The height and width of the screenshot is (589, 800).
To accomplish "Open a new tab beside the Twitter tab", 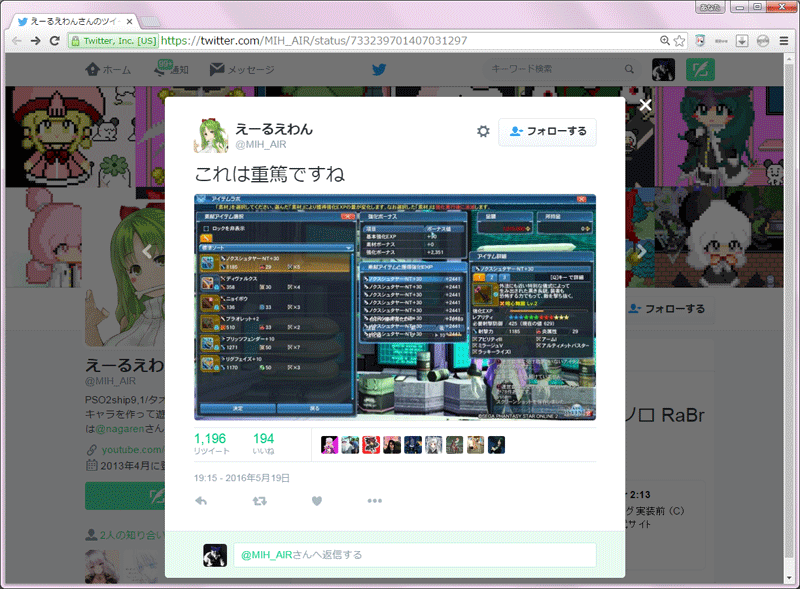I will tap(149, 22).
